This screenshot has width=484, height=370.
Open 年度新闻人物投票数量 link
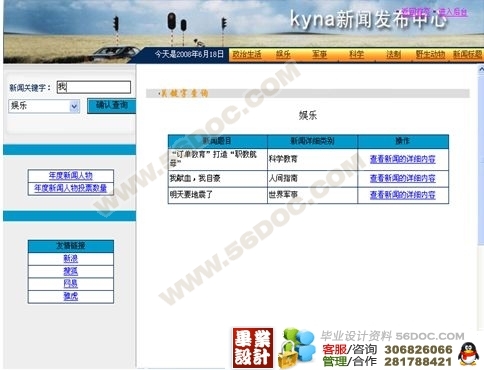(71, 188)
